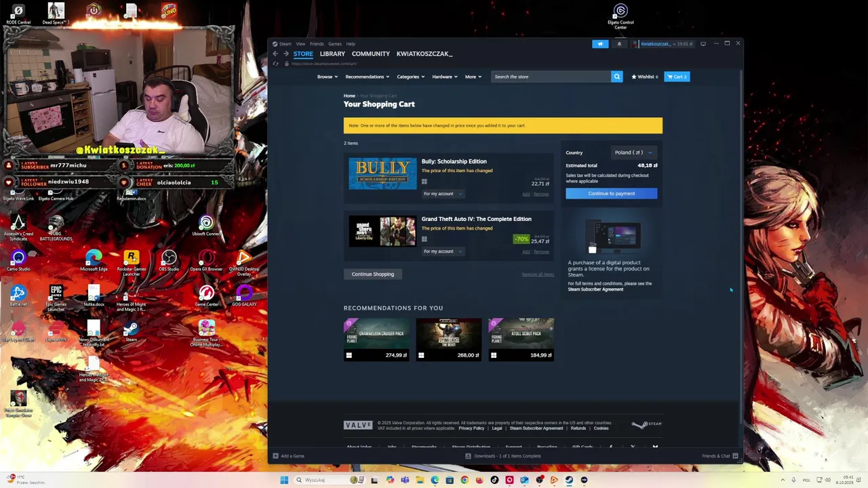Switch to the STORE tab

[x=303, y=54]
